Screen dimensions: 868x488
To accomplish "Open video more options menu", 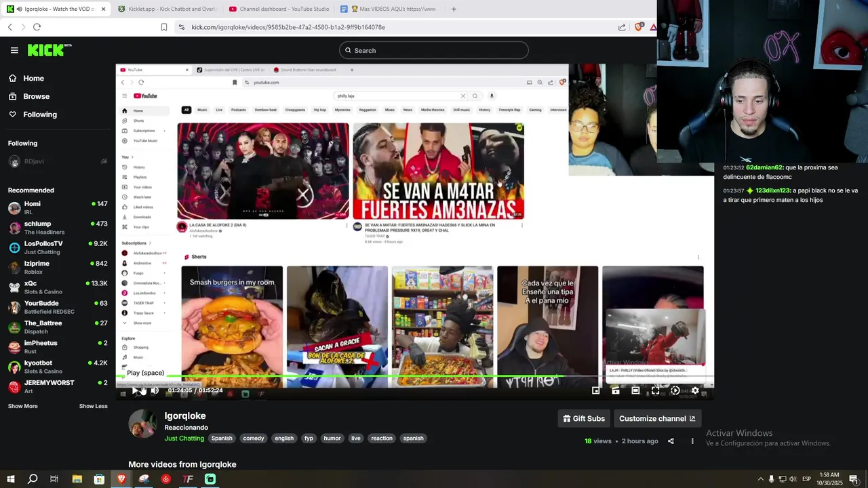I will 692,441.
